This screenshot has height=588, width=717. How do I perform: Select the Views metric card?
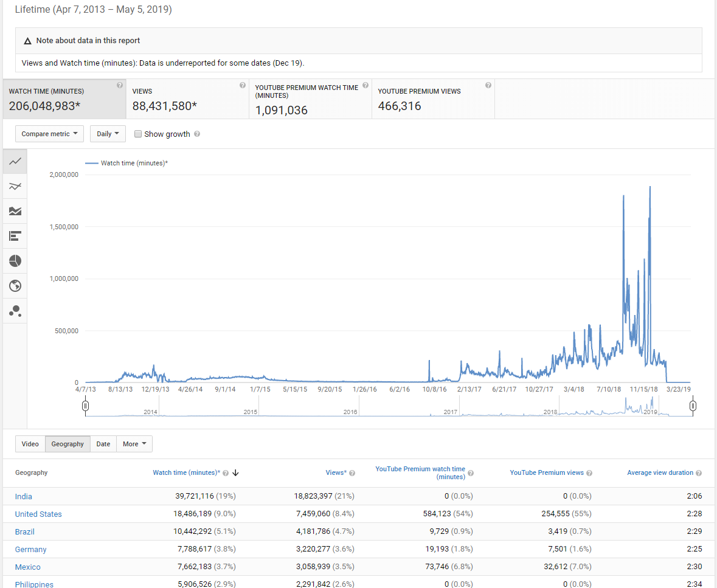click(187, 99)
